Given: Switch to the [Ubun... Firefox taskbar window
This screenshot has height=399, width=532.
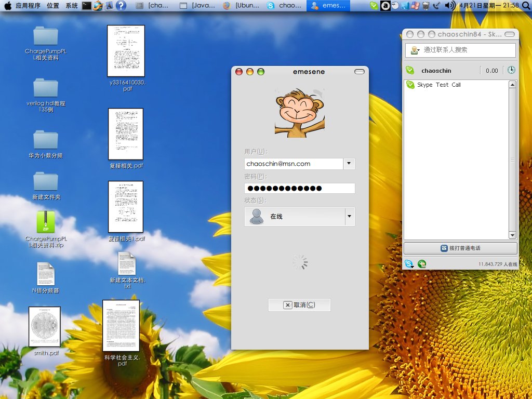Looking at the screenshot, I should coord(241,5).
